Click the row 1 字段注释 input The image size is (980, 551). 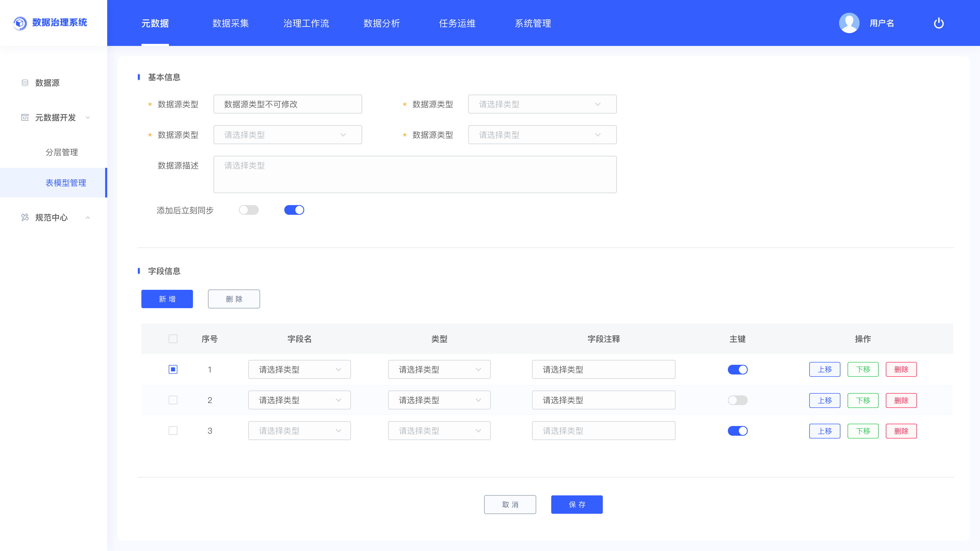pos(603,369)
